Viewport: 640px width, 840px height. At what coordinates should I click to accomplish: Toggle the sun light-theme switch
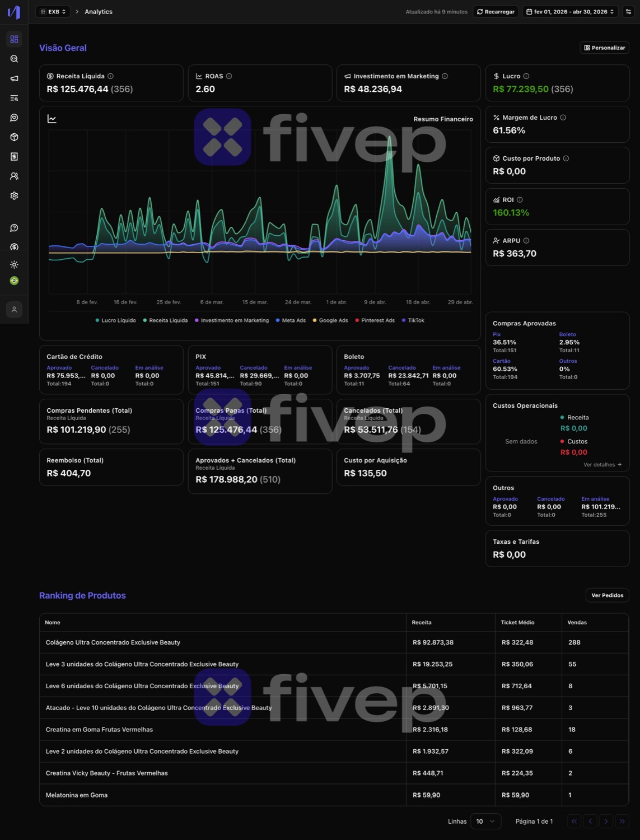coord(14,264)
